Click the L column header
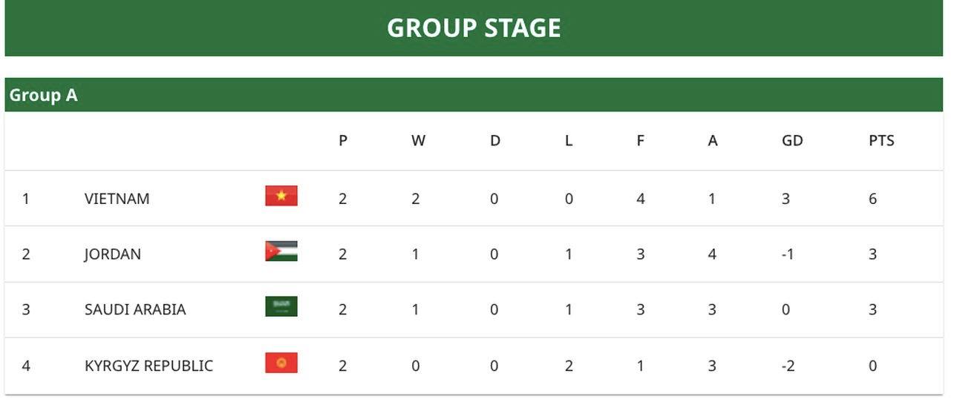This screenshot has height=405, width=980. pos(569,141)
